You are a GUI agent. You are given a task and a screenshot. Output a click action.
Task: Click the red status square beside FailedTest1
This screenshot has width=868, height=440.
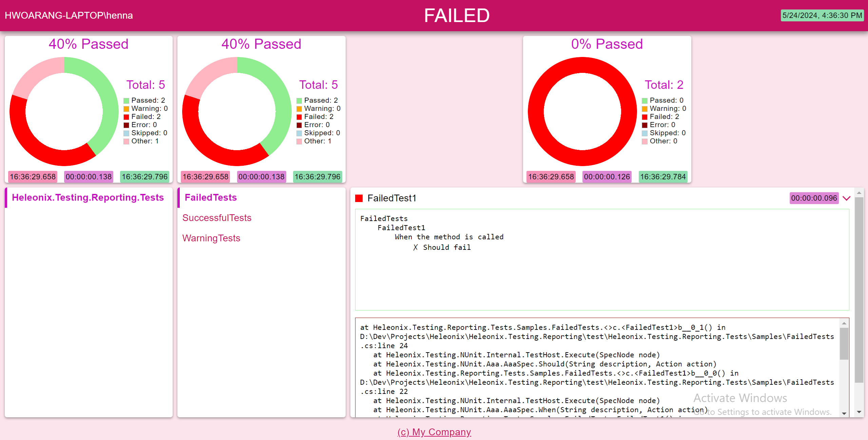[359, 198]
